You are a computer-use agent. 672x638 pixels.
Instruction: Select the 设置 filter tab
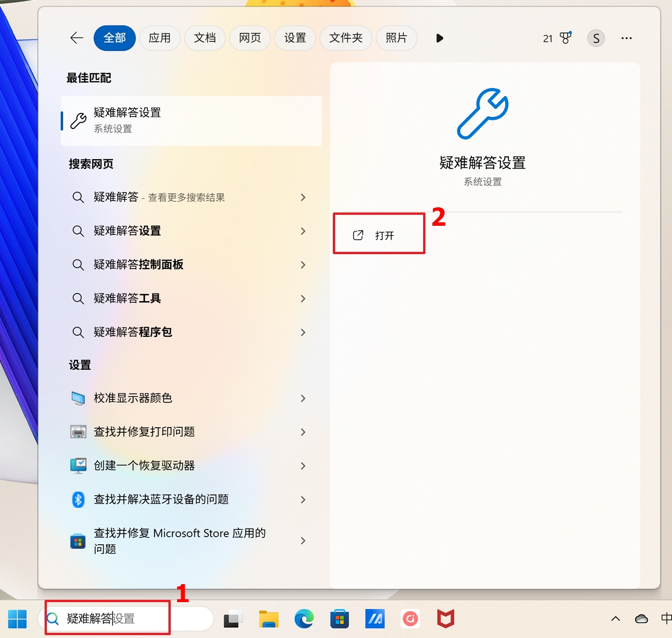coord(295,38)
